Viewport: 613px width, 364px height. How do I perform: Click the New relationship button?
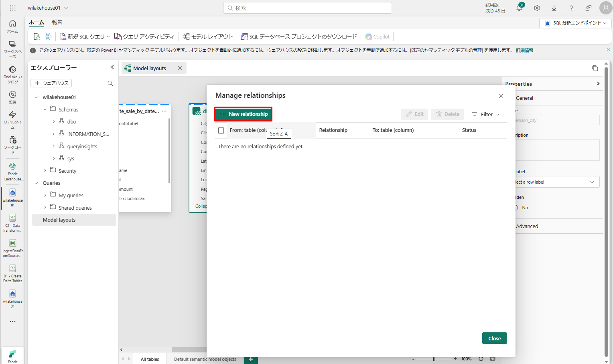(244, 114)
